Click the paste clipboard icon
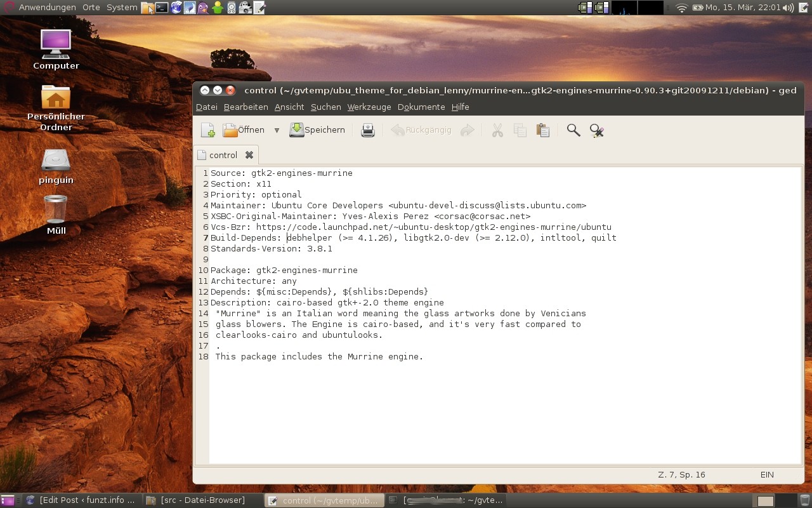The width and height of the screenshot is (812, 508). pyautogui.click(x=542, y=130)
